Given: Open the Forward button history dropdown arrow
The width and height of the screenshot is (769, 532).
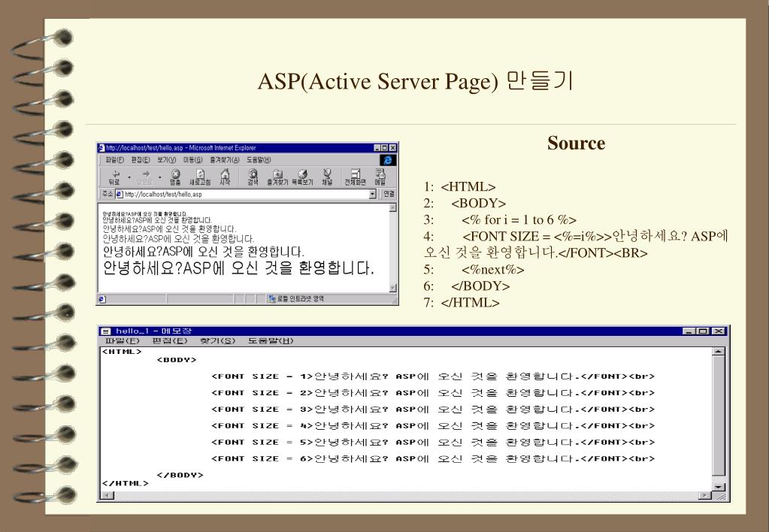Looking at the screenshot, I should coord(160,177).
